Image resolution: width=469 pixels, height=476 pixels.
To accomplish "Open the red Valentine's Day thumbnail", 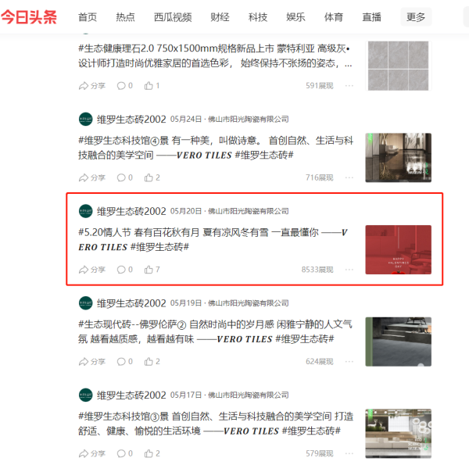I will (x=399, y=249).
